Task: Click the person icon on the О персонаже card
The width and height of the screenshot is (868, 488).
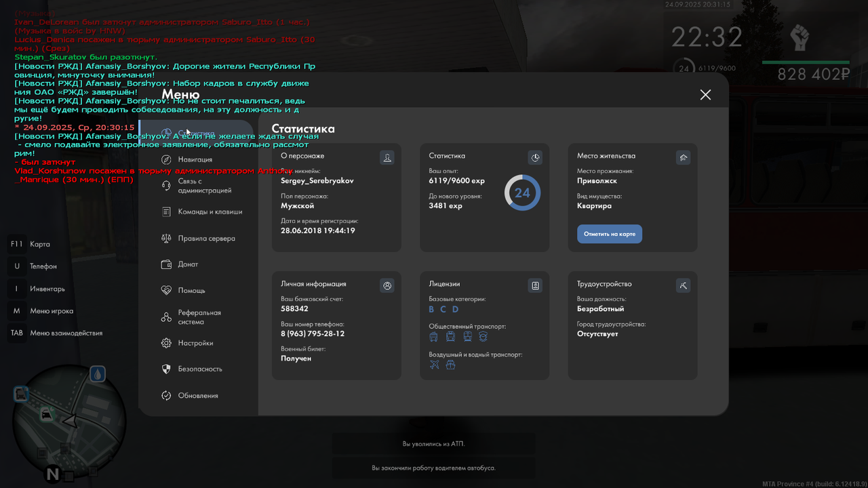Action: pos(387,157)
